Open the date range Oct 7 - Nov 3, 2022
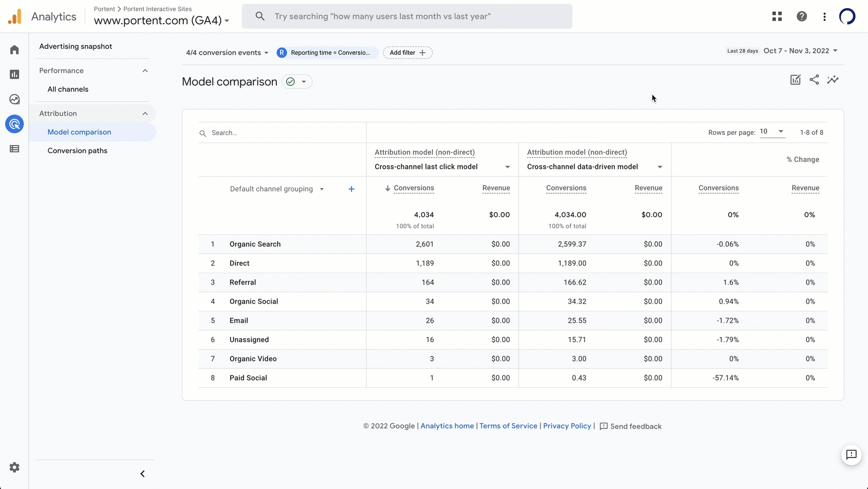The height and width of the screenshot is (489, 868). click(800, 51)
